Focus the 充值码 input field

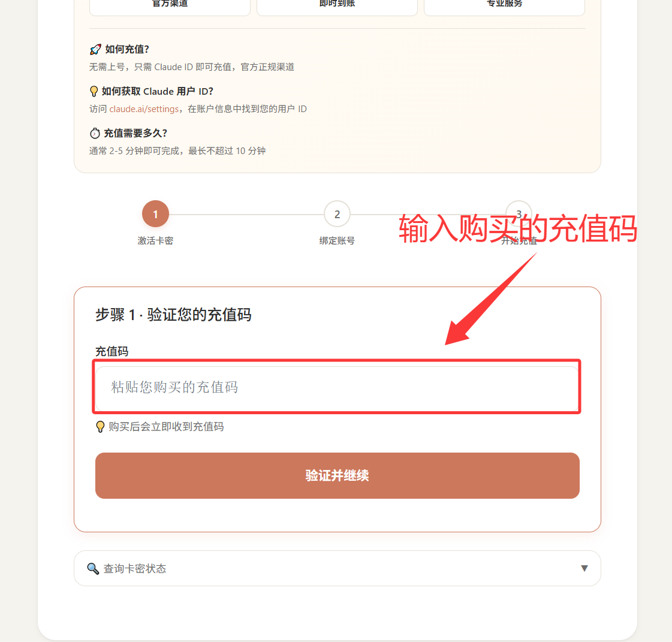coord(337,387)
